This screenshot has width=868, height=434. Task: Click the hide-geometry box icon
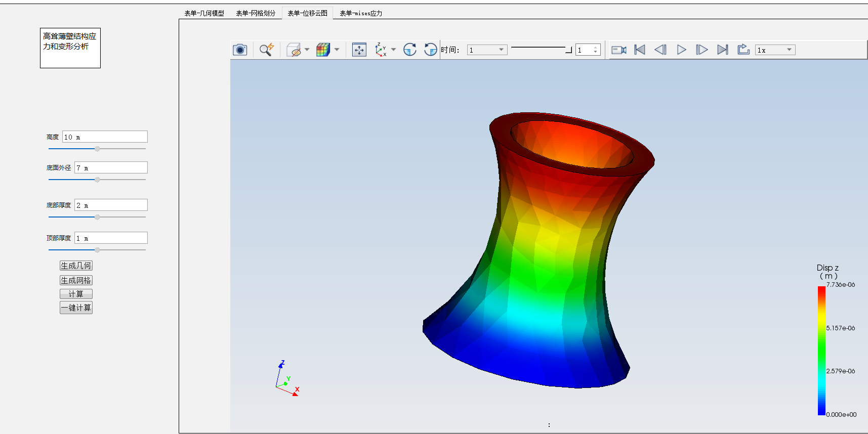294,50
